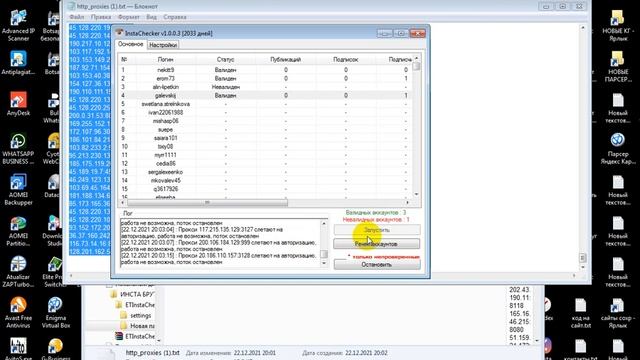Screen dimensions: 640x360
Task: Open Elite Pro Switcher desktop icon
Action: [x=55, y=272]
